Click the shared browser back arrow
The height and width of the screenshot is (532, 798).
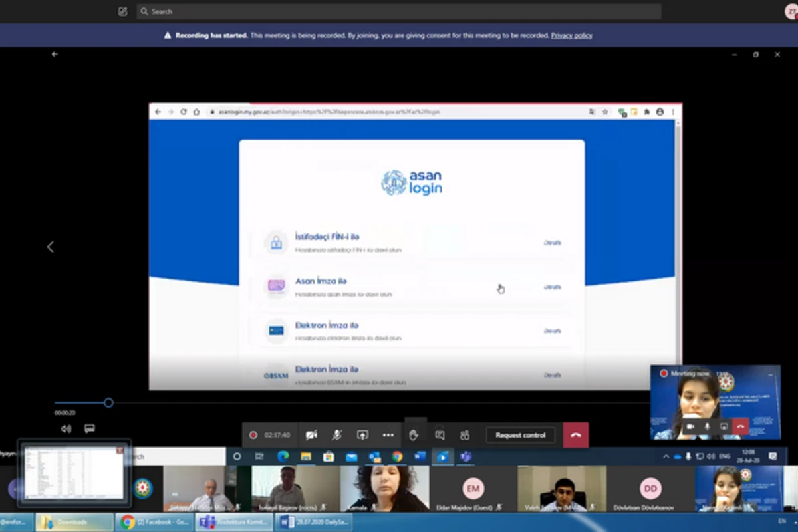coord(158,112)
